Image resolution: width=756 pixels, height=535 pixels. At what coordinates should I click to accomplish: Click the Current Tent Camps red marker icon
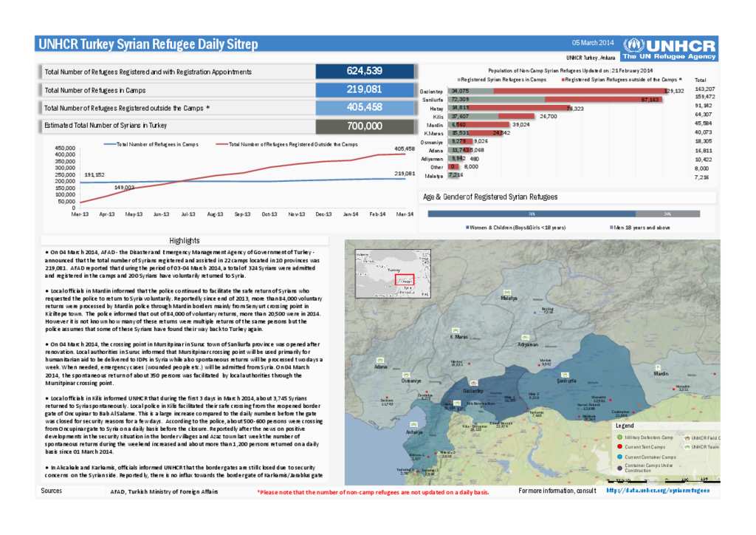point(620,447)
